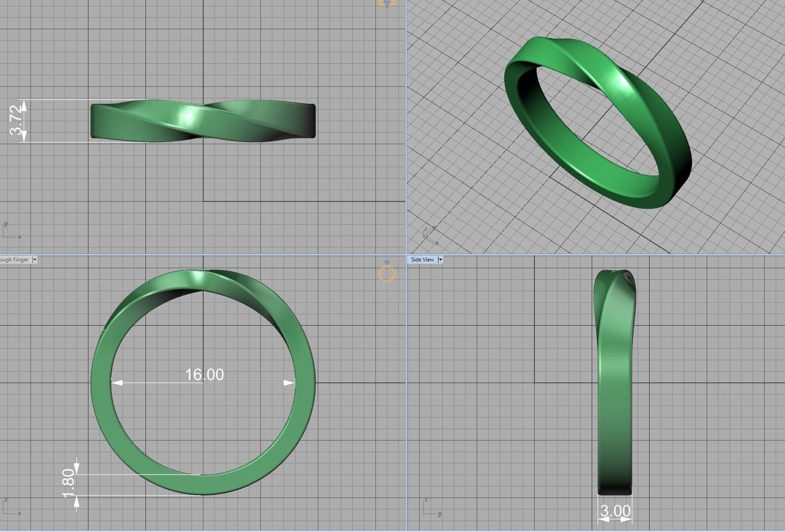Select the 1.80 thickness dimension text
785x532 pixels.
(68, 483)
